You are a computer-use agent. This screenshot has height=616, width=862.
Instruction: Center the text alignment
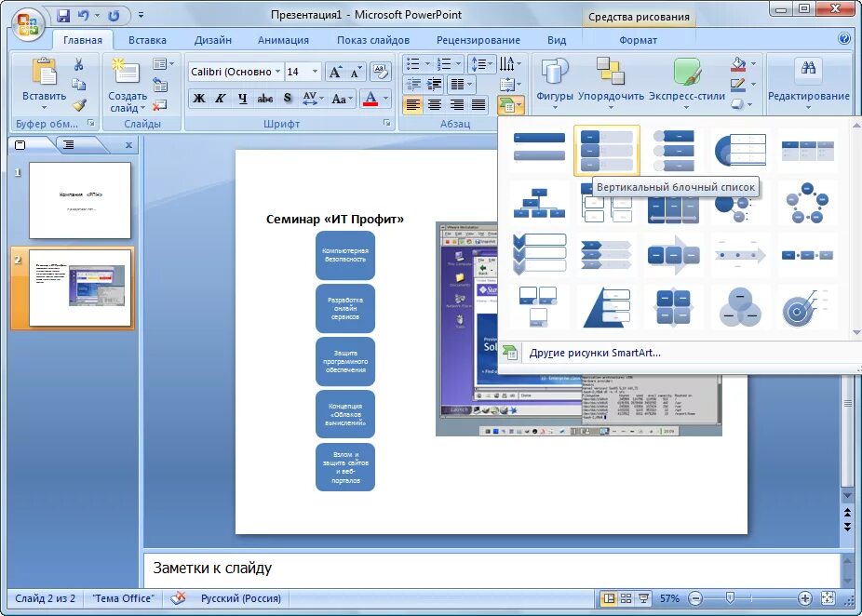click(435, 104)
